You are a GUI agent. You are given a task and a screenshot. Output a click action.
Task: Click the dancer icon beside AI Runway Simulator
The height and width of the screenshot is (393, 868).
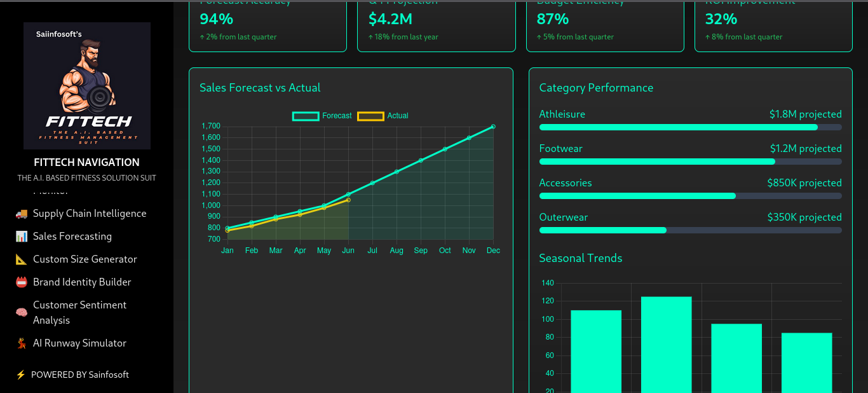pyautogui.click(x=22, y=343)
